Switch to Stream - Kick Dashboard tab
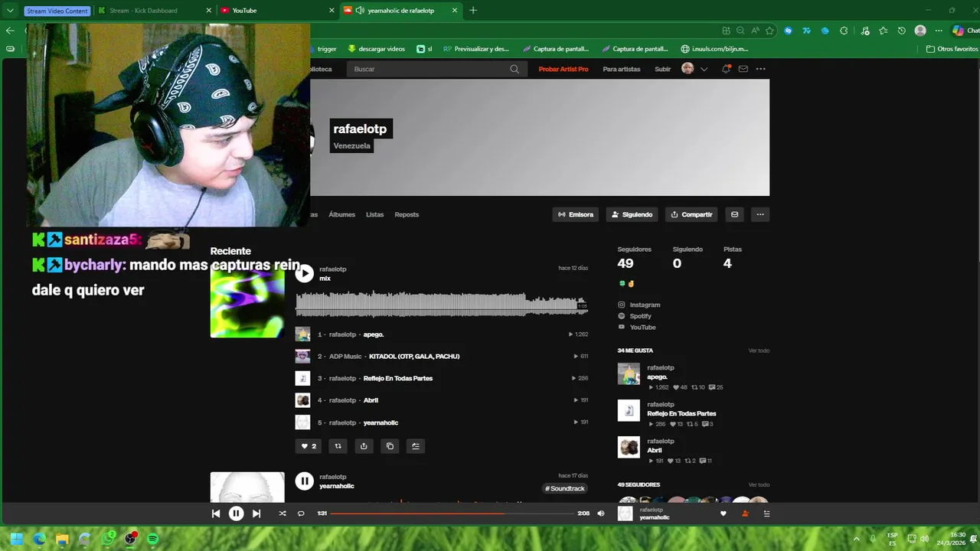Image resolution: width=980 pixels, height=551 pixels. [155, 11]
